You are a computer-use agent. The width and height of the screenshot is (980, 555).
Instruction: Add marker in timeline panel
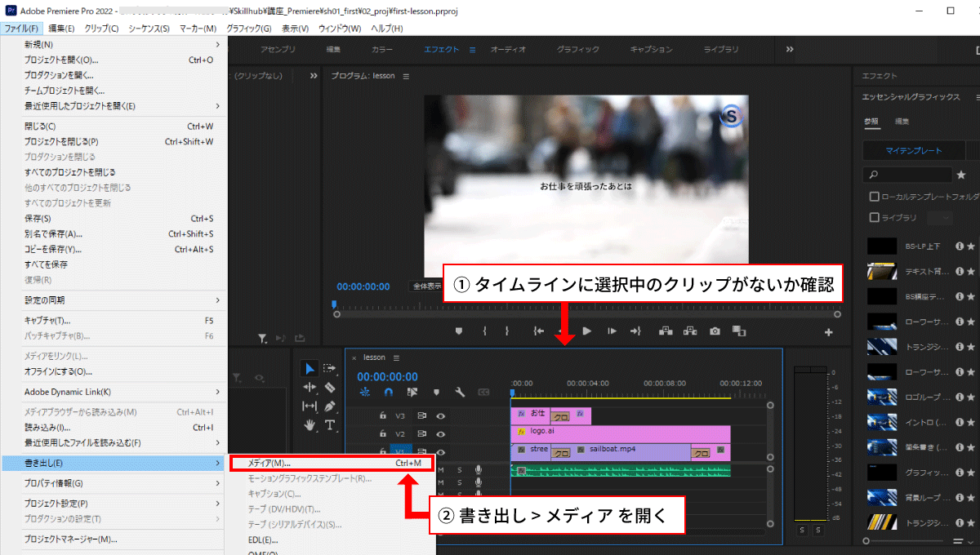coord(436,392)
